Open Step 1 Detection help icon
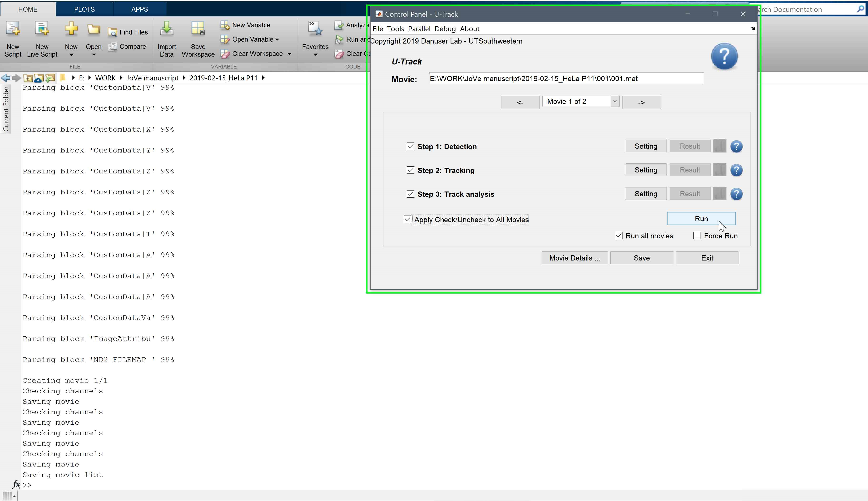868x501 pixels. pyautogui.click(x=736, y=147)
